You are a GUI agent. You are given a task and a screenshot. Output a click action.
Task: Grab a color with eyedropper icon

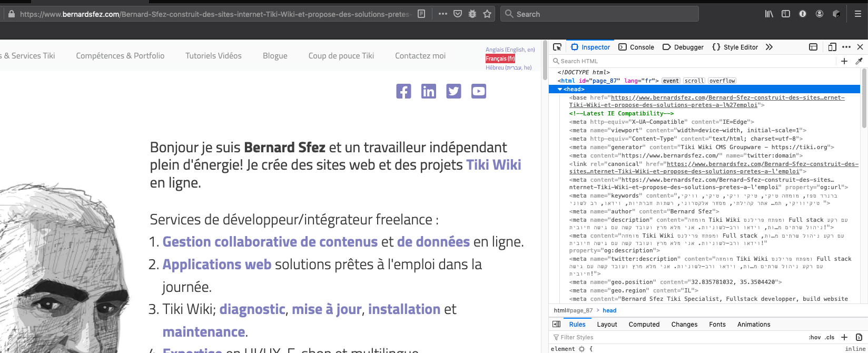(859, 61)
